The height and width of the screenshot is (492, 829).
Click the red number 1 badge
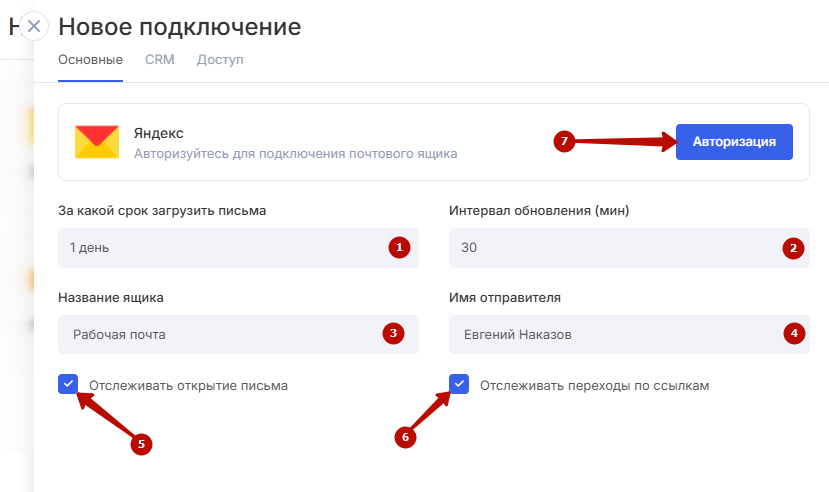click(399, 247)
